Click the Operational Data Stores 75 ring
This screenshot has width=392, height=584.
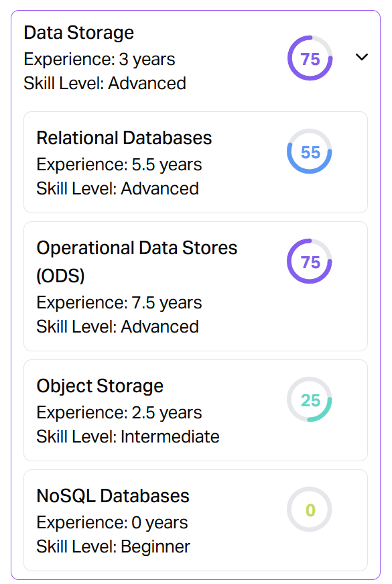pos(310,261)
